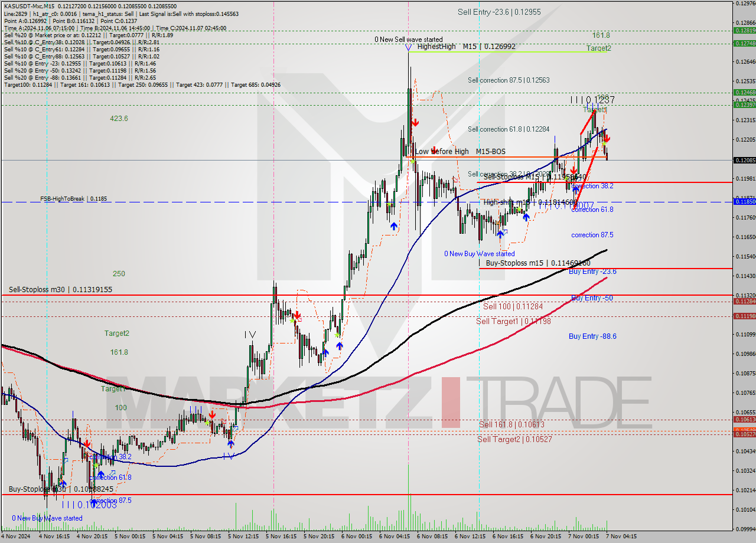Click 'Sell Entry -23.6 | 0.12955' label

(499, 12)
